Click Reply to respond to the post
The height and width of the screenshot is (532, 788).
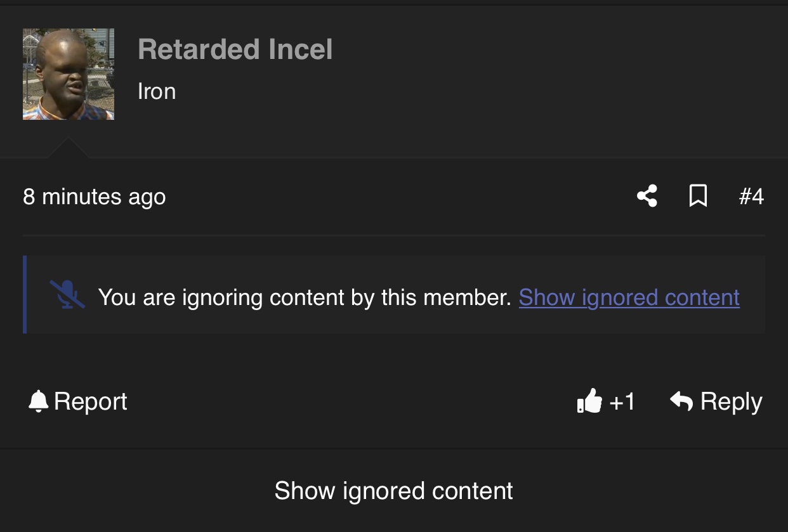[731, 401]
